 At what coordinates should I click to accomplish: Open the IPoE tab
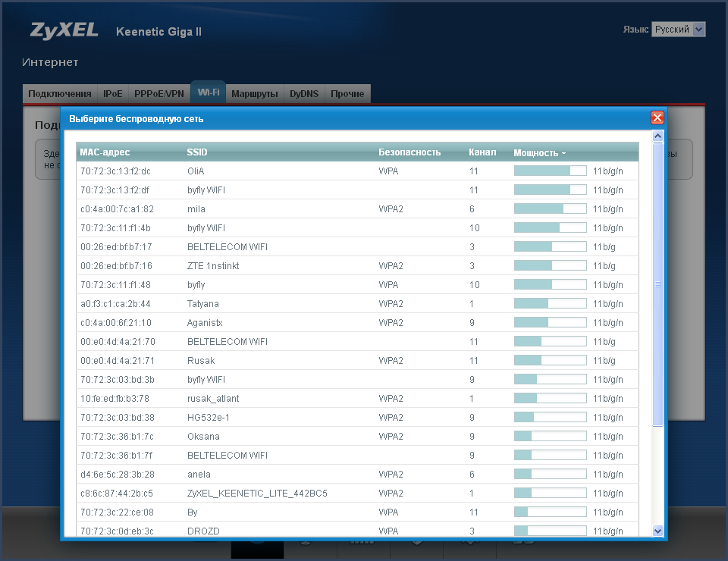pos(113,94)
